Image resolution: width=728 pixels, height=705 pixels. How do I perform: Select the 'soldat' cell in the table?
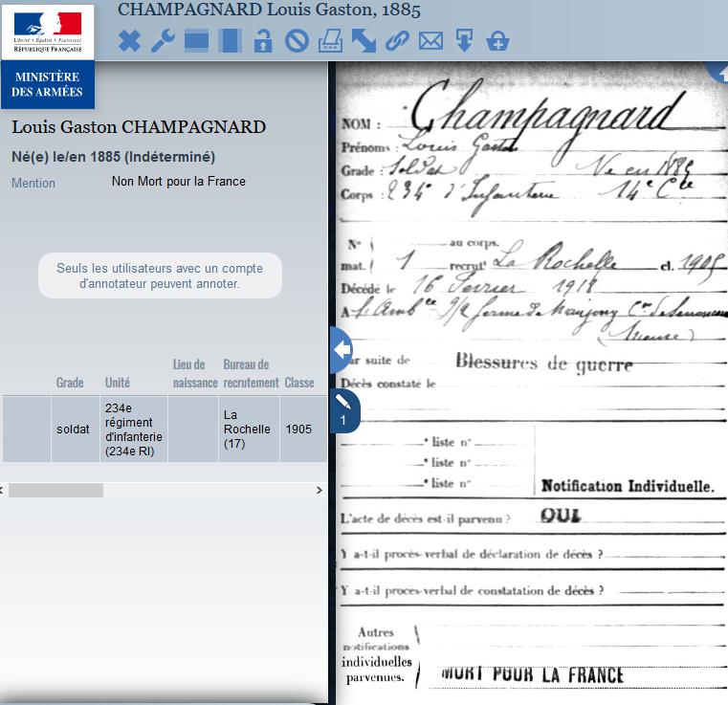[x=76, y=430]
